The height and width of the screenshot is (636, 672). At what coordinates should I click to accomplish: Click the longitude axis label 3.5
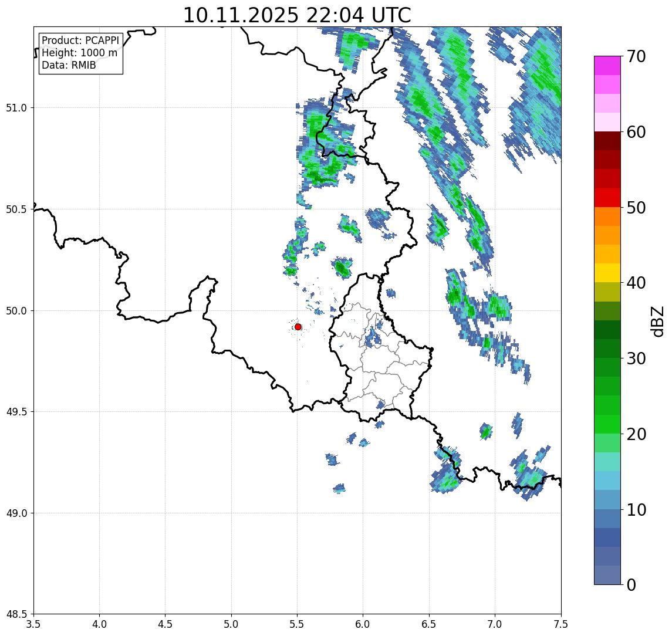[x=33, y=624]
